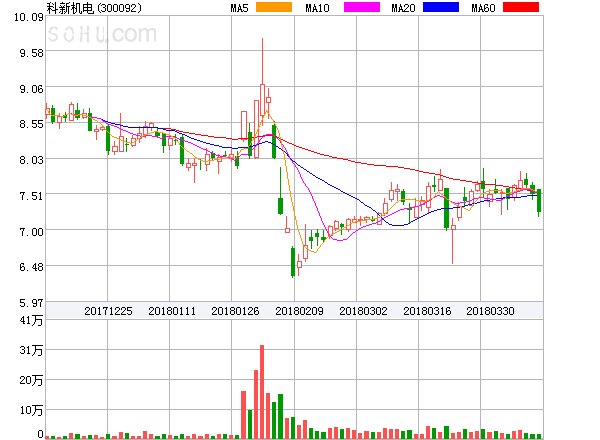Click the blue MA20 legend swatch

click(x=441, y=7)
